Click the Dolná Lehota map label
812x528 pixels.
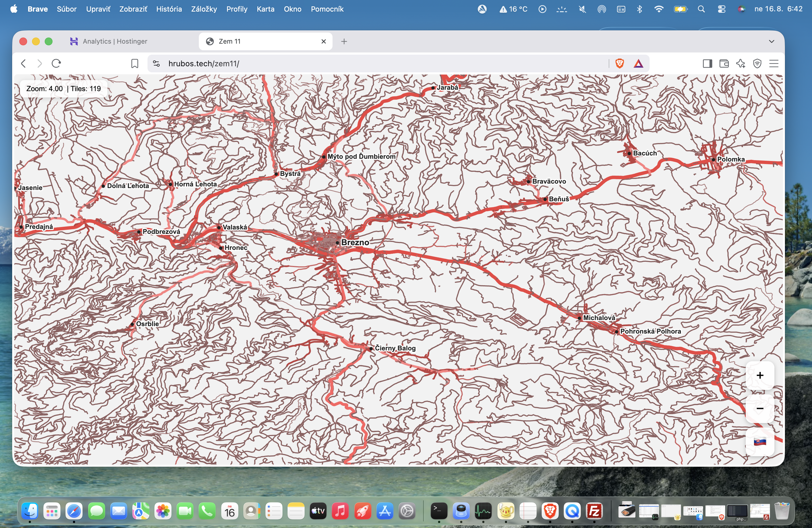click(128, 186)
